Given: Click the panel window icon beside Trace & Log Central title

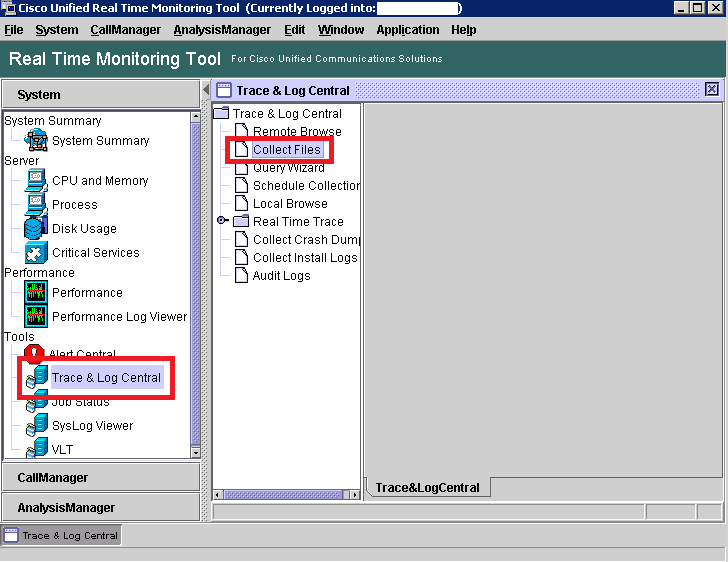Looking at the screenshot, I should click(224, 90).
